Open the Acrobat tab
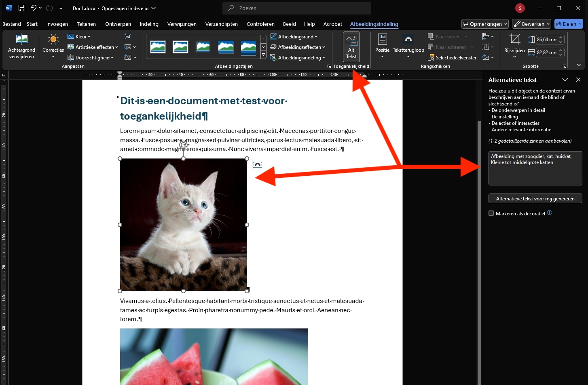This screenshot has width=588, height=385. [x=333, y=24]
